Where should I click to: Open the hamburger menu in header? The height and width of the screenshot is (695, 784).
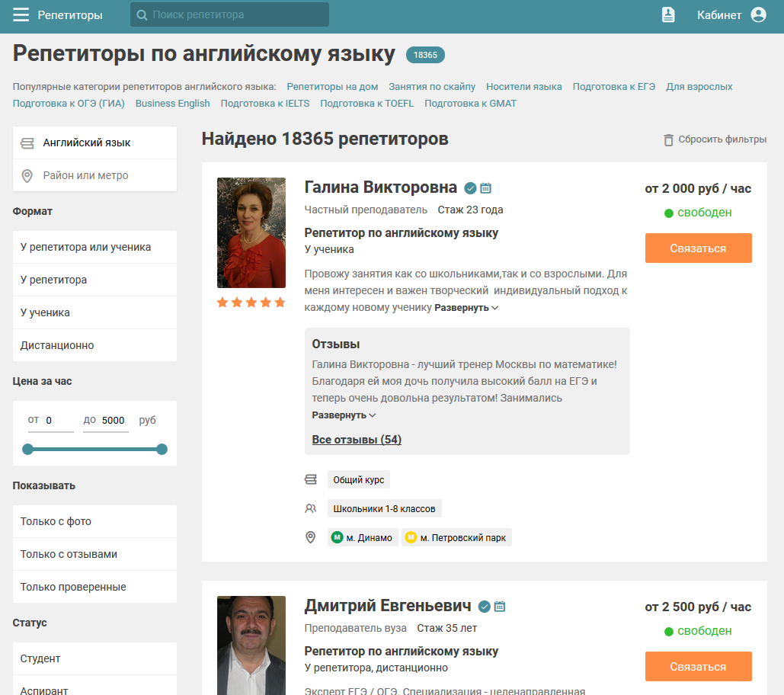click(21, 15)
